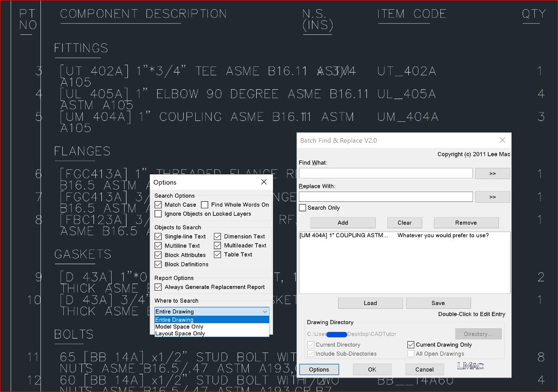Click the Replace With input field
Viewport: 558px width, 392px height.
point(386,197)
